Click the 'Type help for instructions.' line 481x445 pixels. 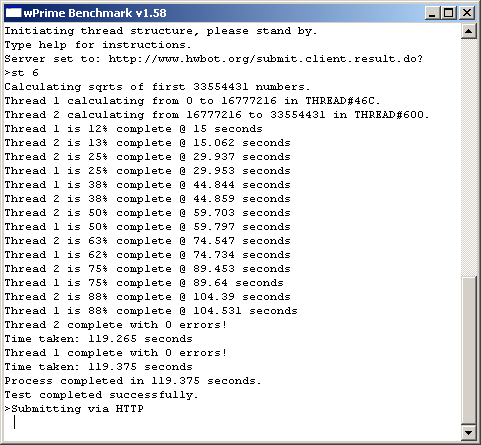[x=98, y=45]
